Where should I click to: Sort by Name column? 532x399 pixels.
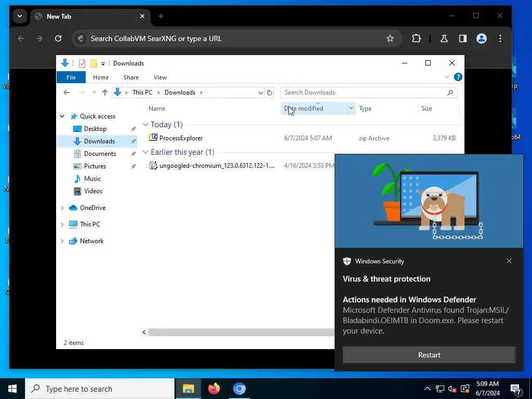[157, 109]
